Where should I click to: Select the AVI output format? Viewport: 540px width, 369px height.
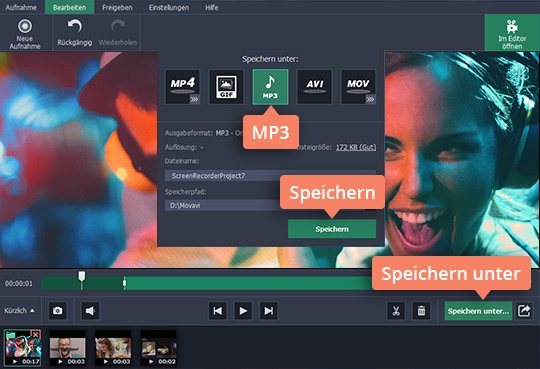point(314,87)
